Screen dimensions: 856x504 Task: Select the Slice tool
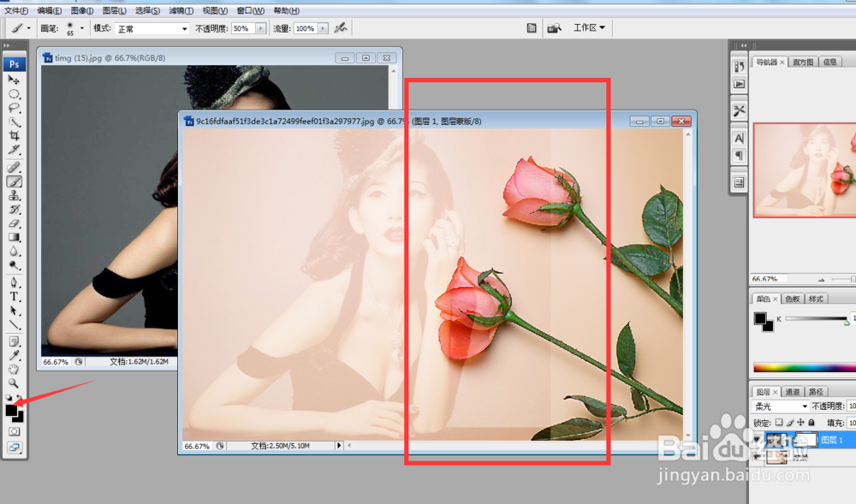15,150
